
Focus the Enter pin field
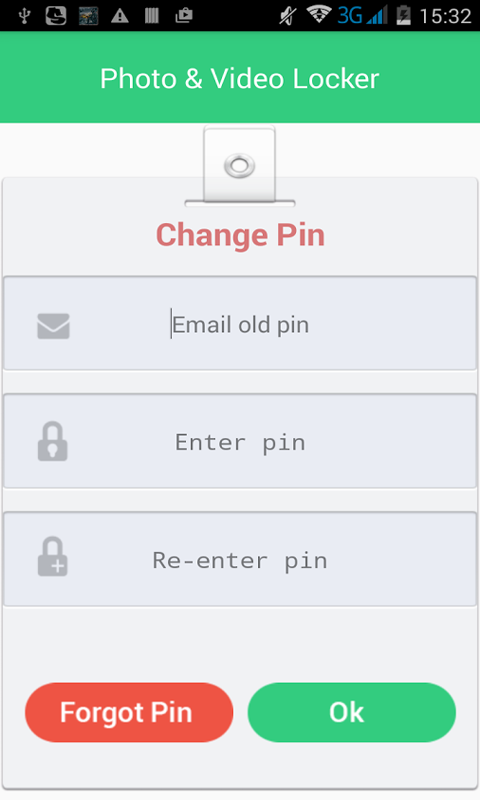pos(240,441)
